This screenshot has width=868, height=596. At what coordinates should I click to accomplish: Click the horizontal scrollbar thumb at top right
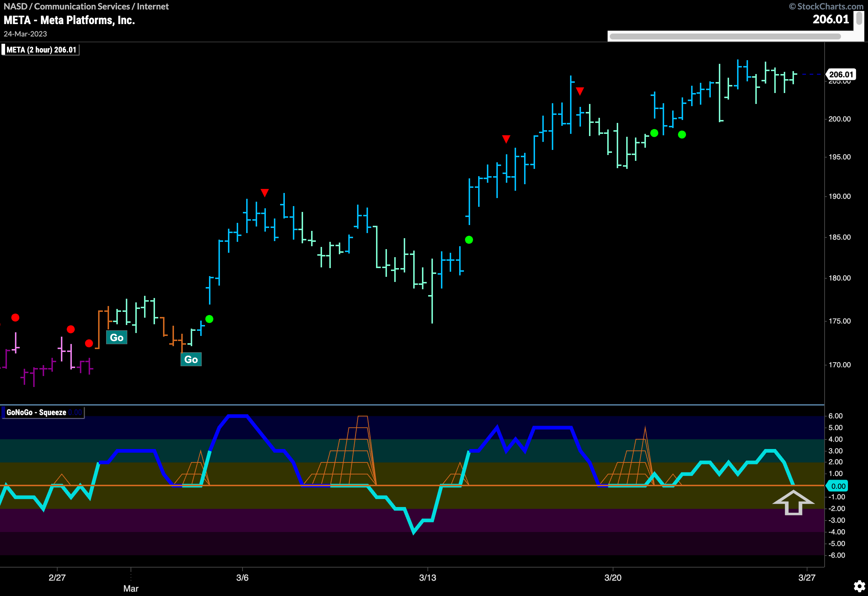click(725, 36)
